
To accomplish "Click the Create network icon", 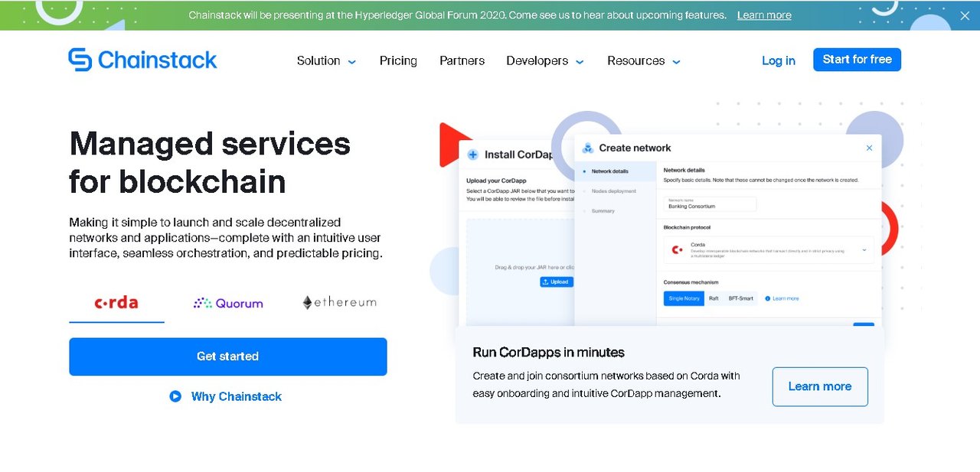I will (588, 148).
